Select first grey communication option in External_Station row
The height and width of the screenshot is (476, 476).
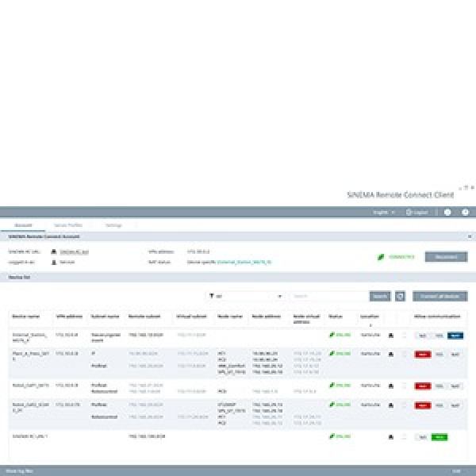click(423, 336)
